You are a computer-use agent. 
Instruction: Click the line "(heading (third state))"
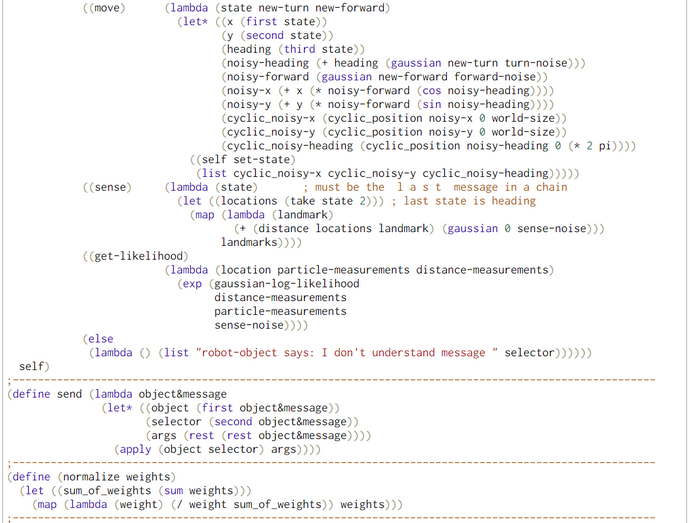[x=294, y=49]
